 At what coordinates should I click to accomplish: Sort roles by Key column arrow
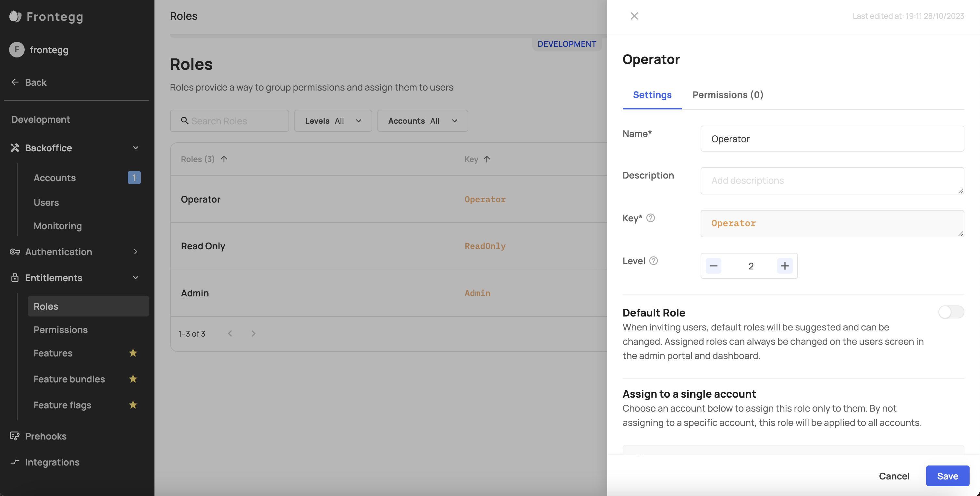coord(486,159)
